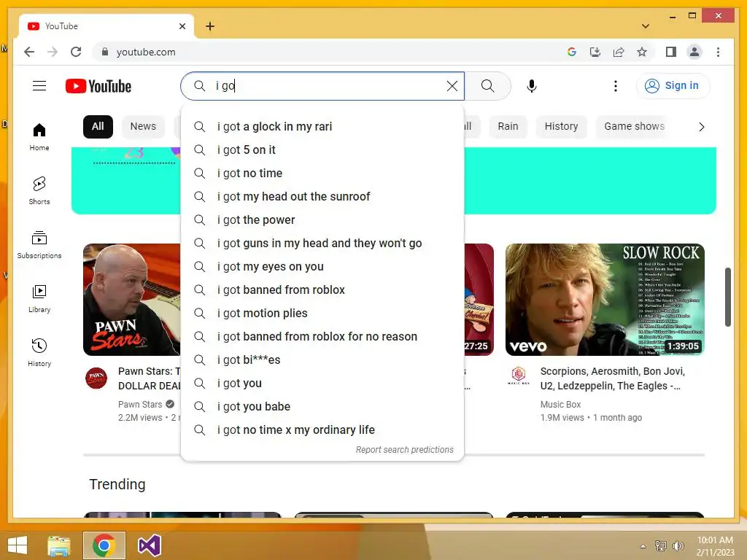Image resolution: width=747 pixels, height=560 pixels.
Task: Open the Scorpions, Aerosmith, Bon Jovi video title
Action: (613, 378)
